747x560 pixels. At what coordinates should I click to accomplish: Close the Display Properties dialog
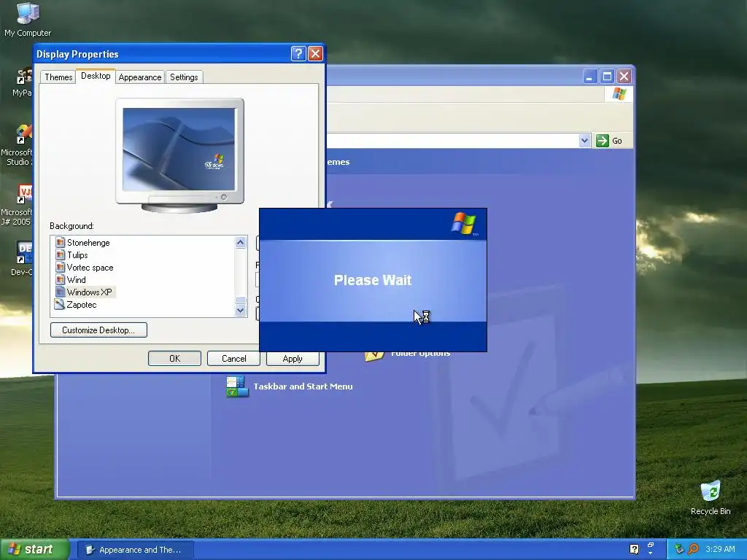coord(315,54)
